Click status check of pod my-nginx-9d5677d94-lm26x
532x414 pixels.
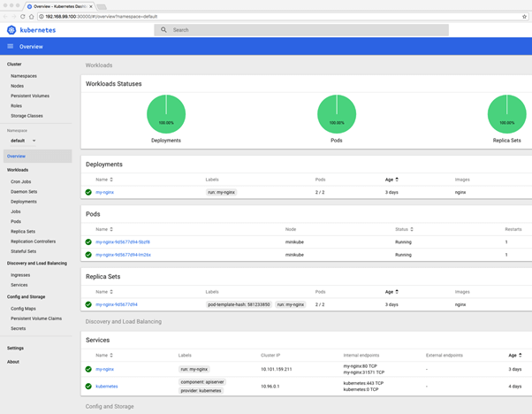point(88,255)
